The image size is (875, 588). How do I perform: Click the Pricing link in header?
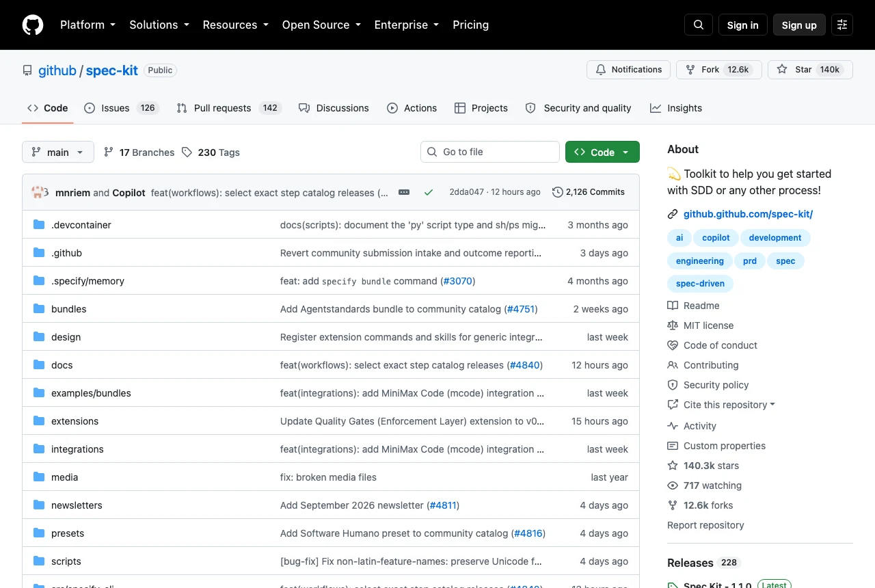coord(470,25)
